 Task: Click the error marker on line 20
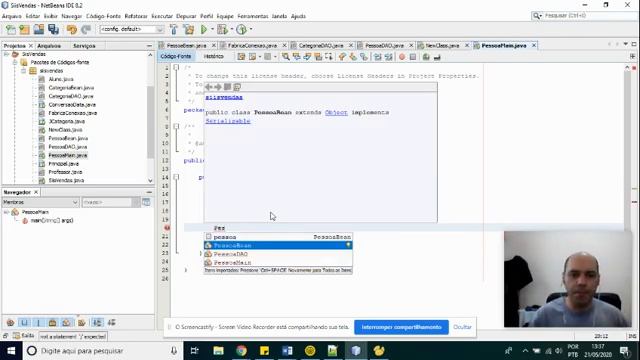(167, 228)
